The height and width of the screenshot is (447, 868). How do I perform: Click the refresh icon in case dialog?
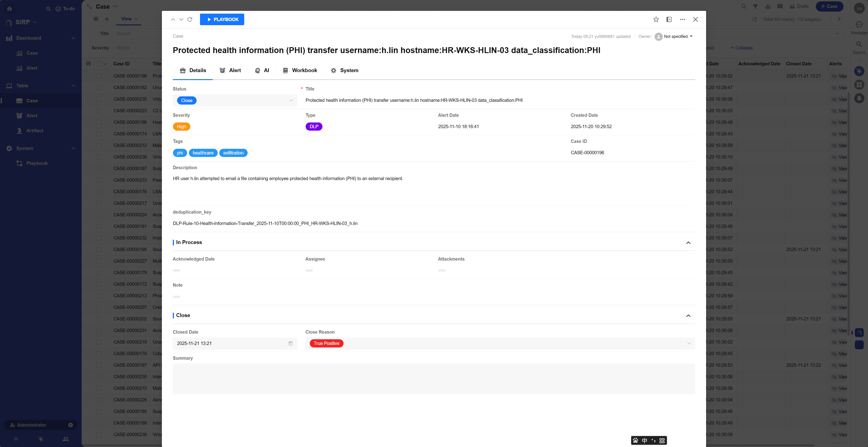pyautogui.click(x=190, y=20)
